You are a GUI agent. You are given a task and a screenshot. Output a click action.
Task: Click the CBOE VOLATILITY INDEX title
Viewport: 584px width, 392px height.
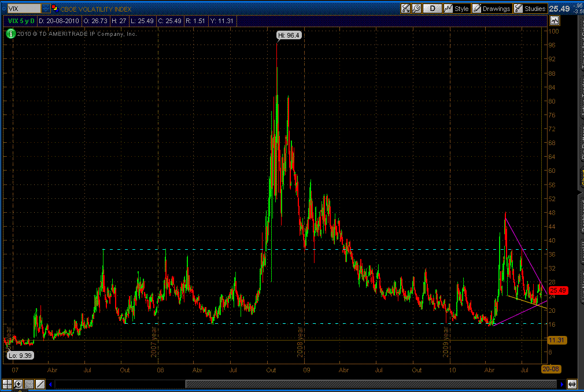96,9
